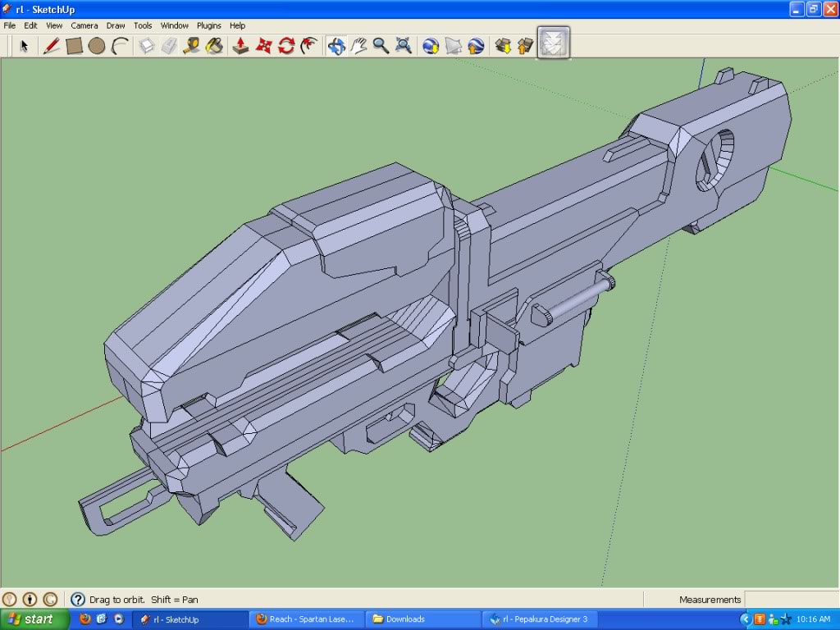Viewport: 840px width, 630px height.
Task: Switch to Pepakura Designer 3 taskbar window
Action: (541, 619)
